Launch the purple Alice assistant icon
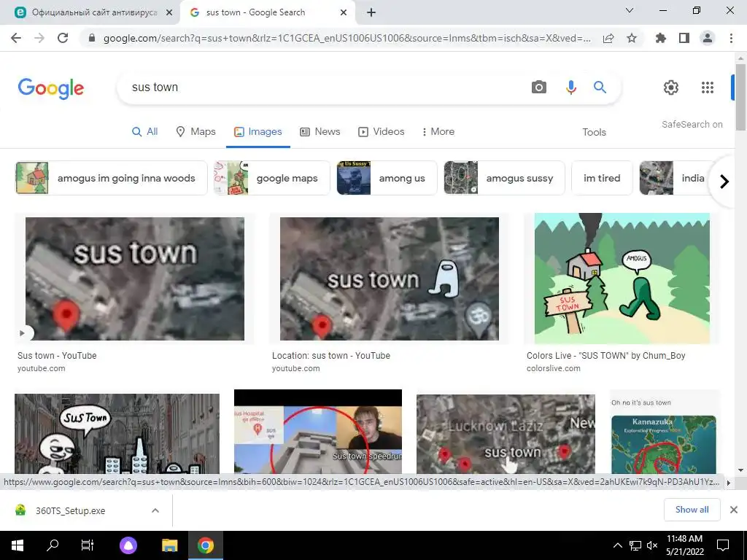Screen dimensions: 747x560 tap(128, 545)
